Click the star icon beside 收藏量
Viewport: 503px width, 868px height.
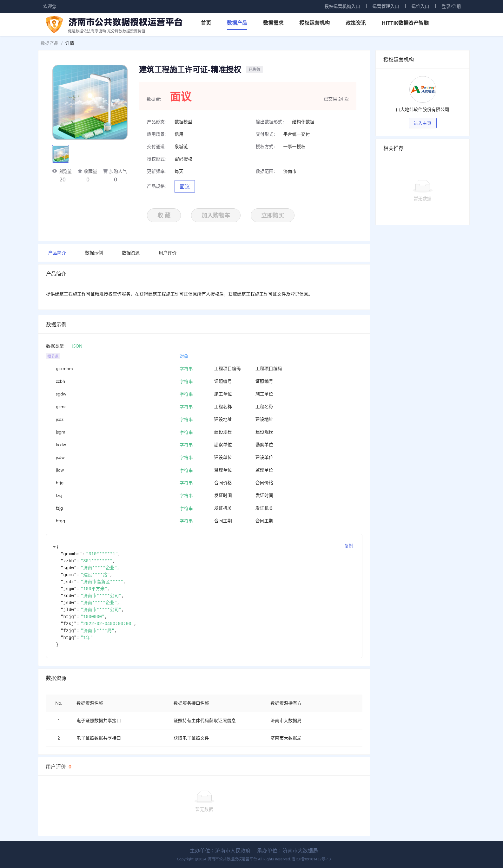click(80, 171)
